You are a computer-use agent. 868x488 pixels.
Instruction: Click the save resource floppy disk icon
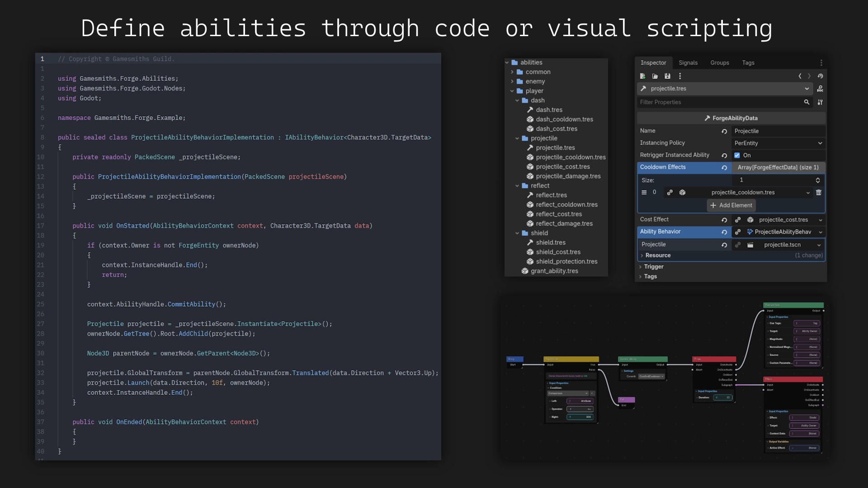coord(667,76)
